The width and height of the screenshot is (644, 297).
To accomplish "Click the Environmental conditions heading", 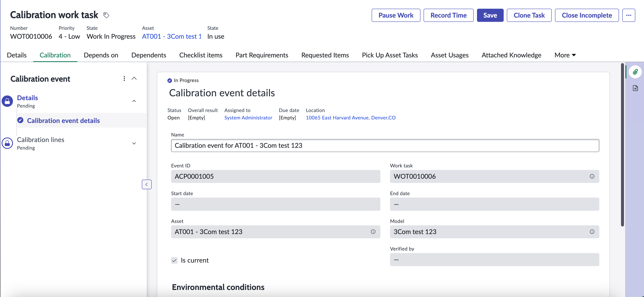I will click(218, 287).
